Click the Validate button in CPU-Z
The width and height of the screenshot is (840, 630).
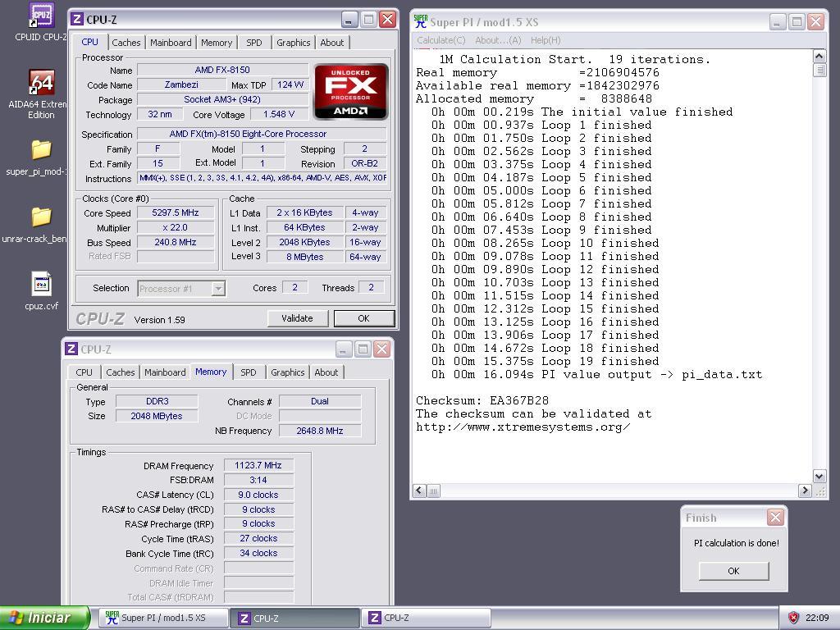297,318
